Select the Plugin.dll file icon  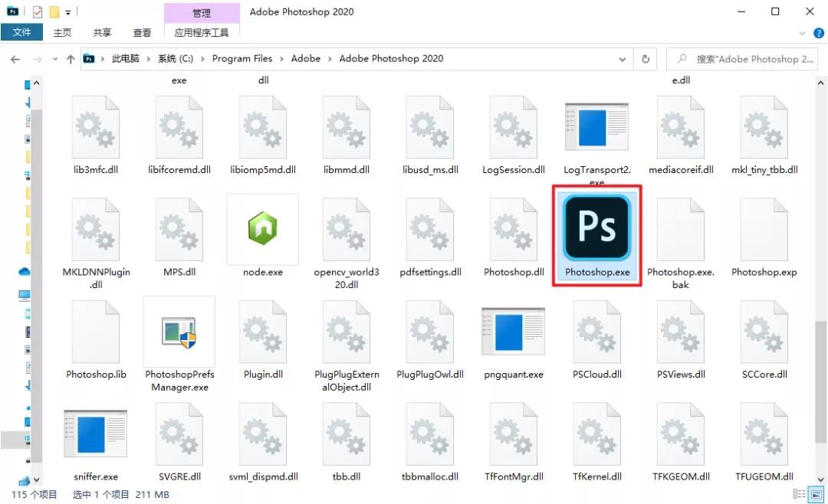point(263,332)
